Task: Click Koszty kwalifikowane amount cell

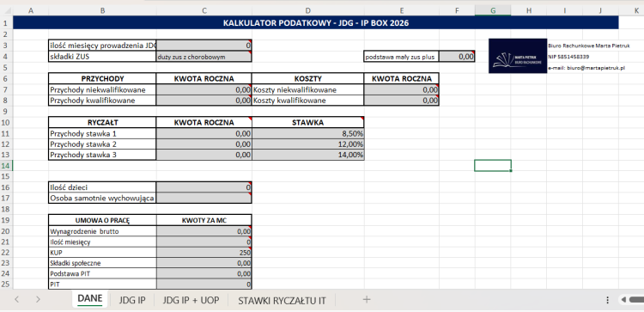Action: click(x=402, y=101)
